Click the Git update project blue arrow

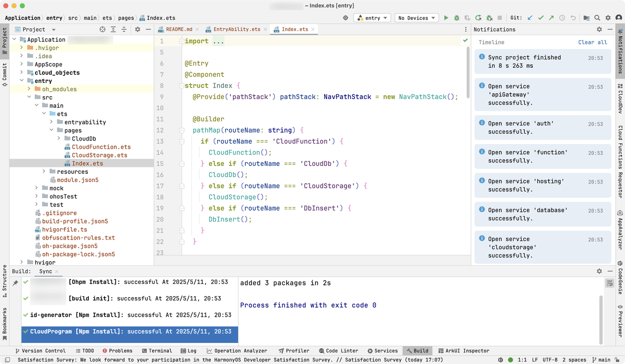(530, 18)
